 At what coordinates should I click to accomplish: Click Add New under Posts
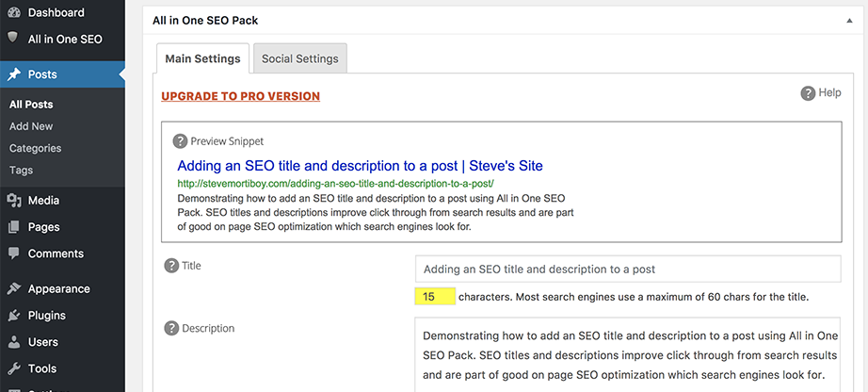point(31,126)
